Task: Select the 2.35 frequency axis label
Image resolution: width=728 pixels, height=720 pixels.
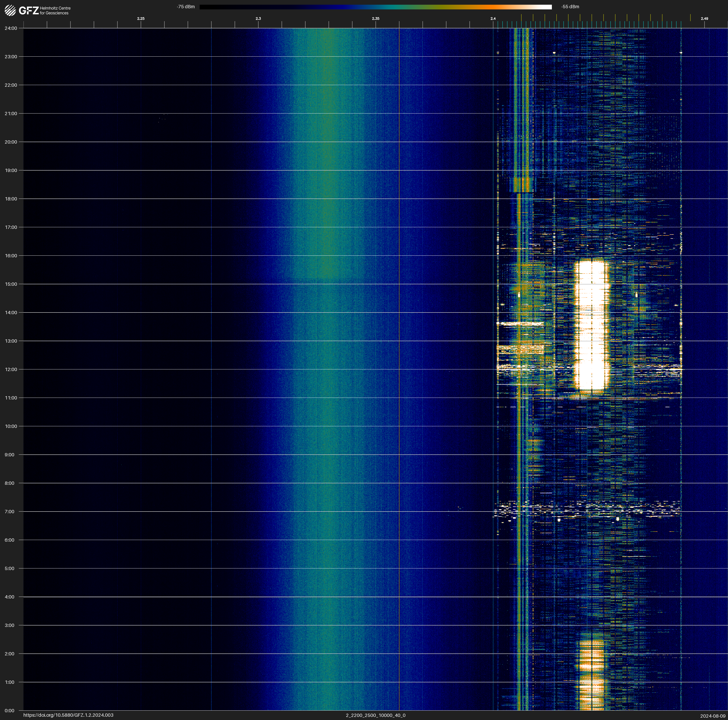Action: pyautogui.click(x=375, y=19)
